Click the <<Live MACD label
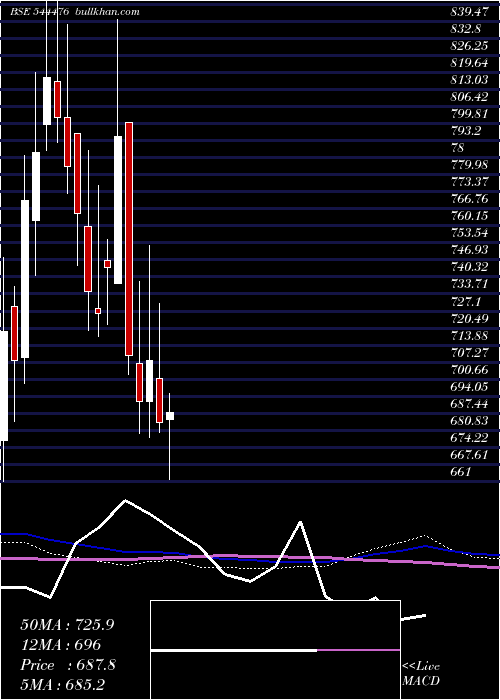 coord(421,673)
